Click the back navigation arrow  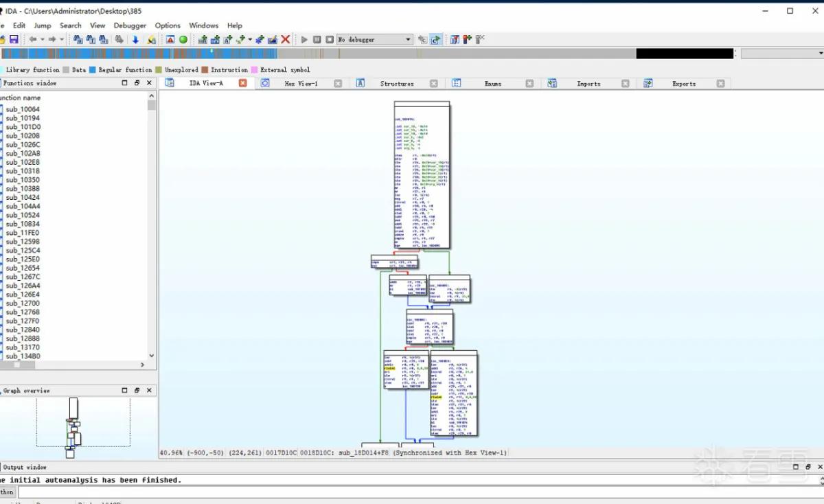pos(33,40)
